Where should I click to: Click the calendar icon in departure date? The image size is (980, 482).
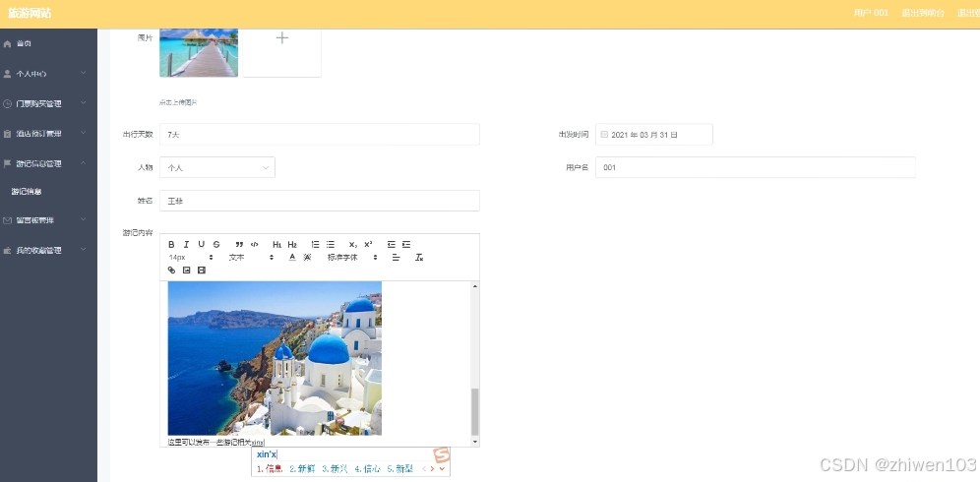point(604,135)
